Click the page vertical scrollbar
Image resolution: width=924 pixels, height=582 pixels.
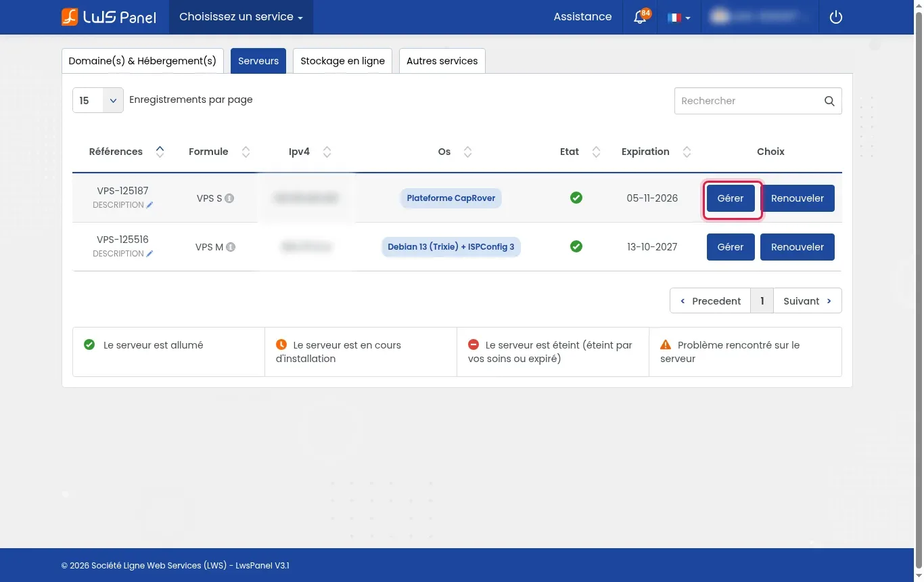tap(919, 291)
